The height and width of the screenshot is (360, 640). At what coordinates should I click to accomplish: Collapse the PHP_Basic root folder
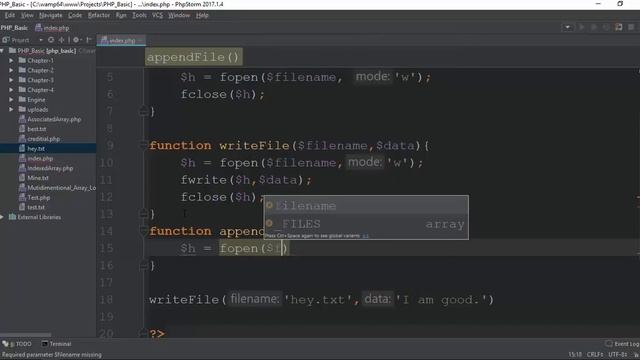[x=2, y=51]
